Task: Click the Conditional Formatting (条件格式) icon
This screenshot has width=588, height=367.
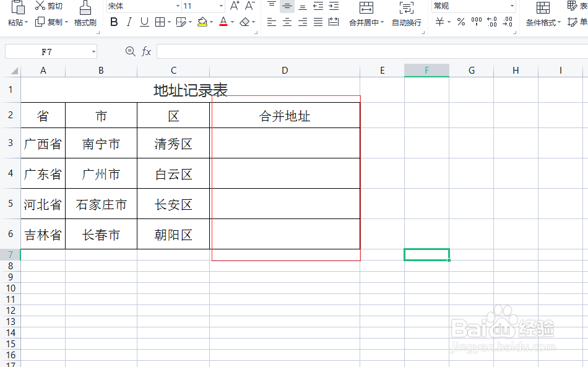Action: 543,8
